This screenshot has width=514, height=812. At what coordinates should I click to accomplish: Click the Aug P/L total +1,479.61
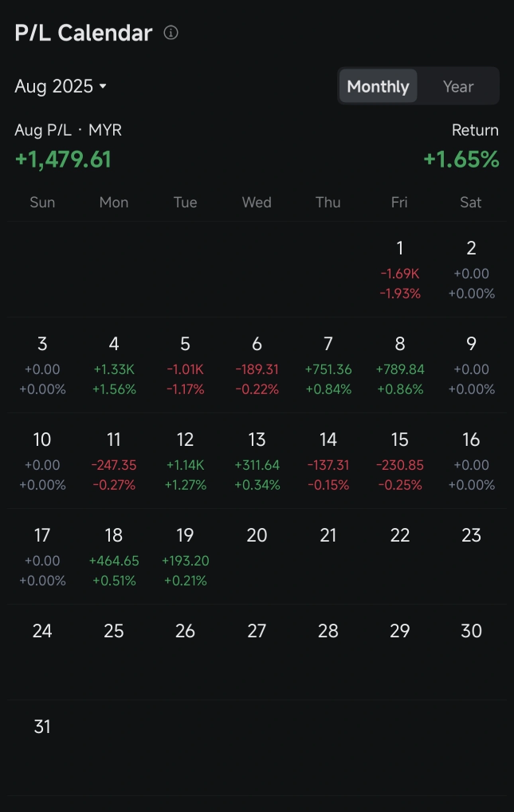click(64, 158)
